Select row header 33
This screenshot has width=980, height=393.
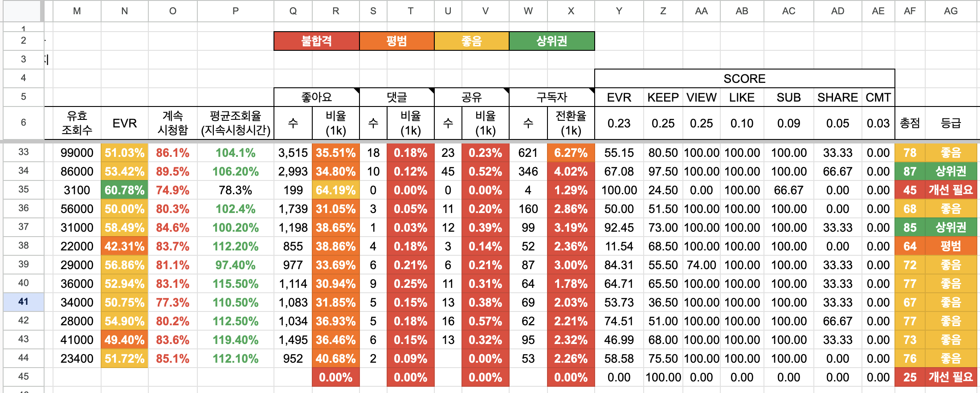pos(24,152)
